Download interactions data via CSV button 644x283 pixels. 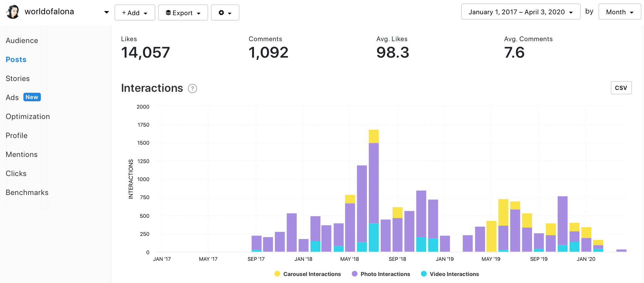point(621,88)
